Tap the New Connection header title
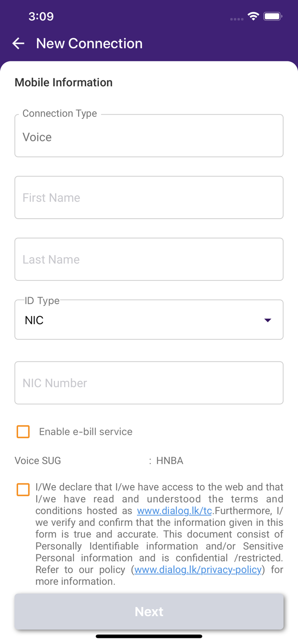The image size is (298, 644). [89, 43]
